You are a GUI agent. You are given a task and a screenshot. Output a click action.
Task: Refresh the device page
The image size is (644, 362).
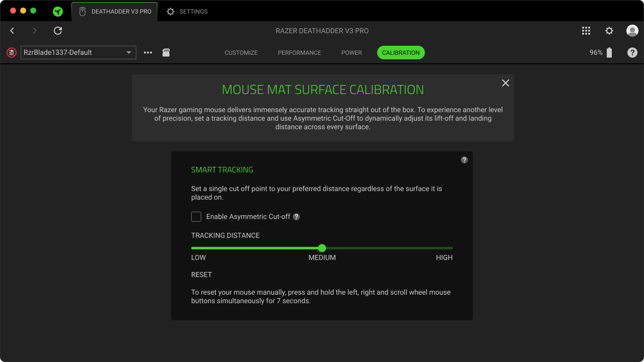tap(58, 31)
